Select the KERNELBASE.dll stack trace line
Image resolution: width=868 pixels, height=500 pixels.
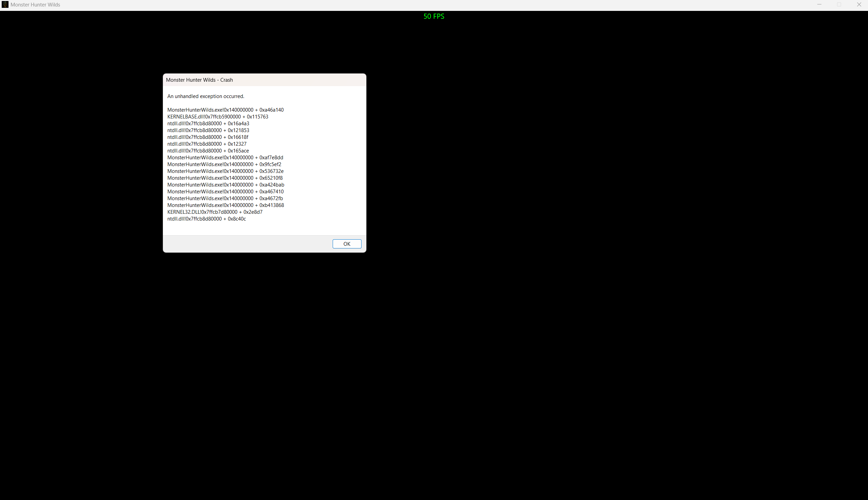(218, 117)
